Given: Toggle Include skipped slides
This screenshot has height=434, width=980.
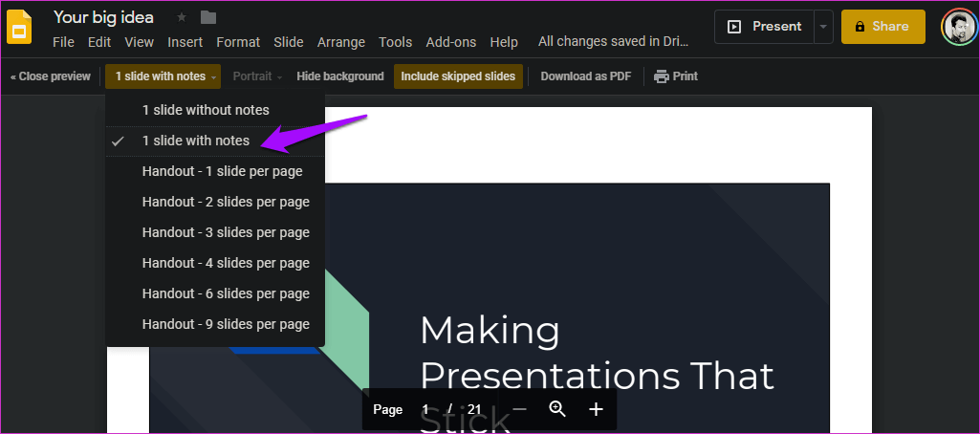Looking at the screenshot, I should [x=458, y=76].
